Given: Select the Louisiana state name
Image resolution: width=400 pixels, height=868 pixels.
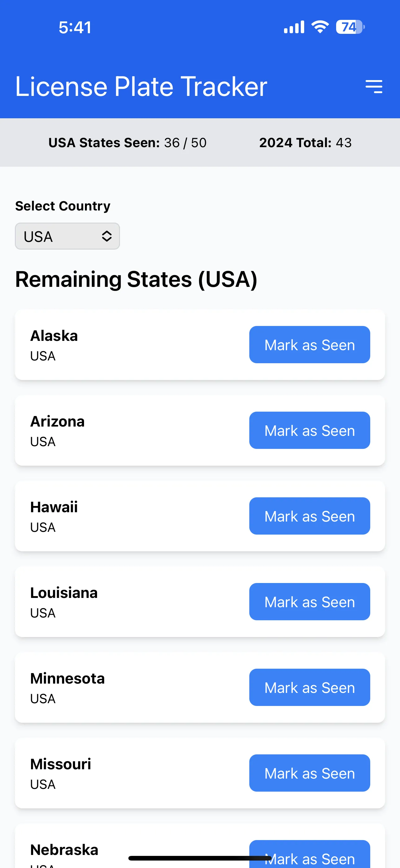Looking at the screenshot, I should [x=64, y=593].
